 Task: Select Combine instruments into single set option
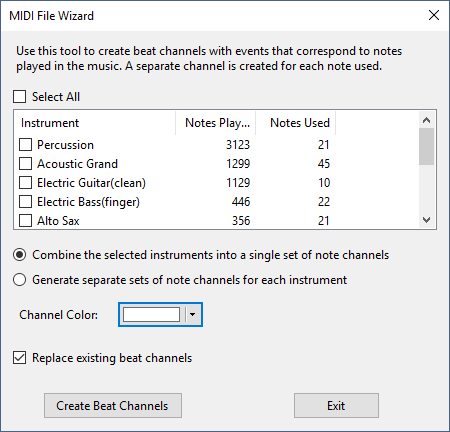[20, 255]
